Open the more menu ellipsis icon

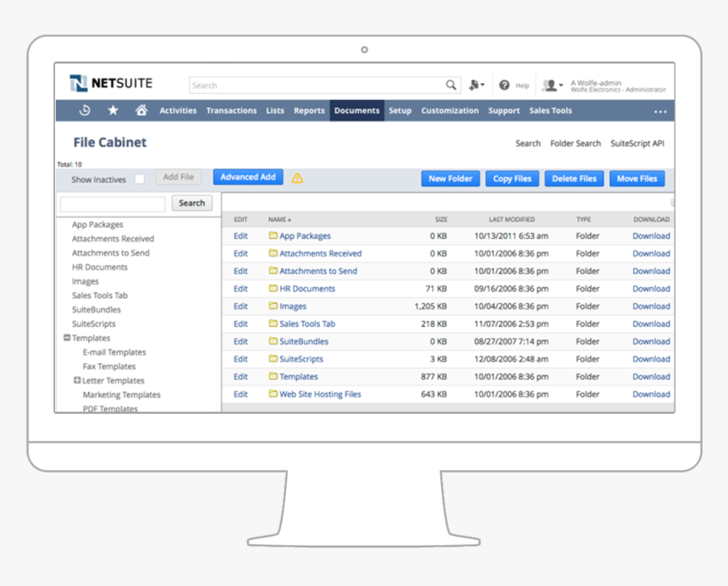[660, 112]
